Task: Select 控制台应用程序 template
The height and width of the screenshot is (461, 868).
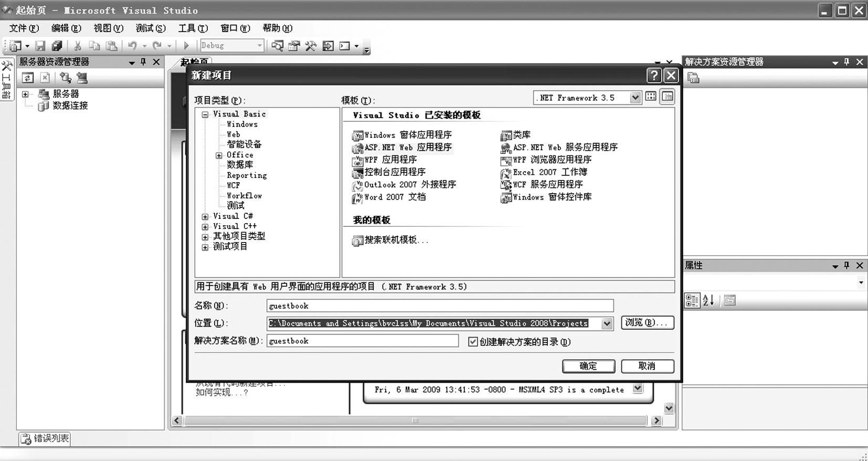Action: (389, 172)
